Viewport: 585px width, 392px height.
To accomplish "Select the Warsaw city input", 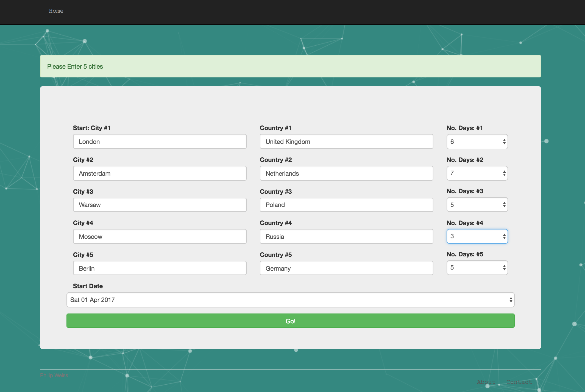I will pyautogui.click(x=160, y=205).
